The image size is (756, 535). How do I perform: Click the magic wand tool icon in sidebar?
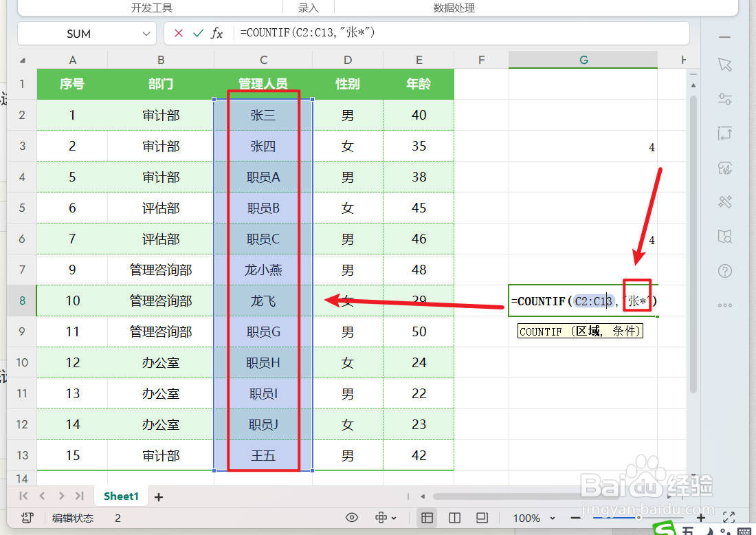(x=724, y=202)
